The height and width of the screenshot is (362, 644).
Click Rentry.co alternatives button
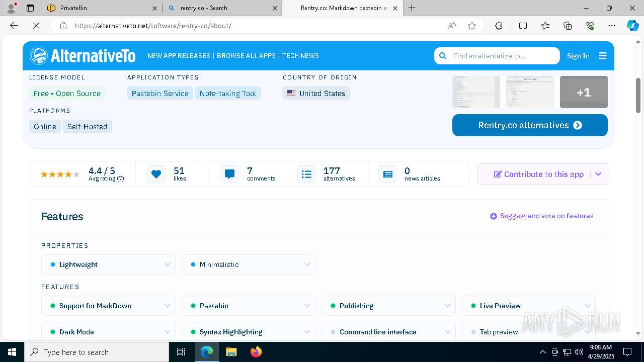pyautogui.click(x=530, y=125)
